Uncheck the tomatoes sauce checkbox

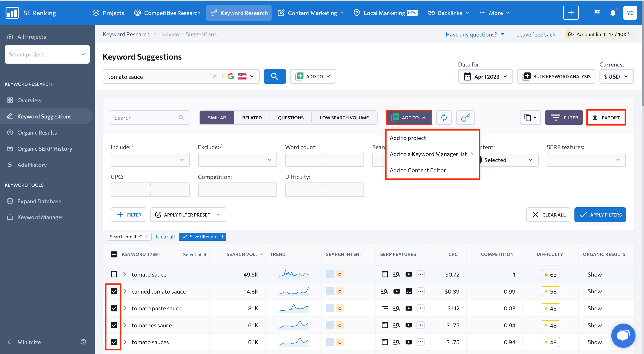tap(114, 325)
